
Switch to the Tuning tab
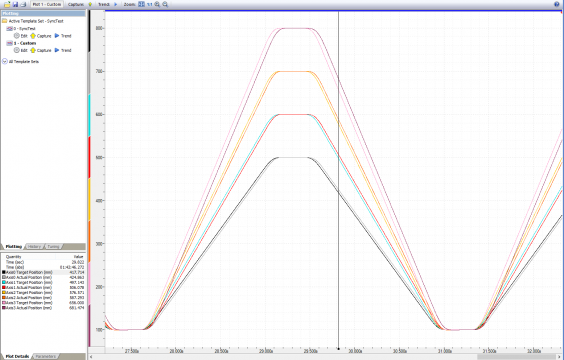click(53, 247)
